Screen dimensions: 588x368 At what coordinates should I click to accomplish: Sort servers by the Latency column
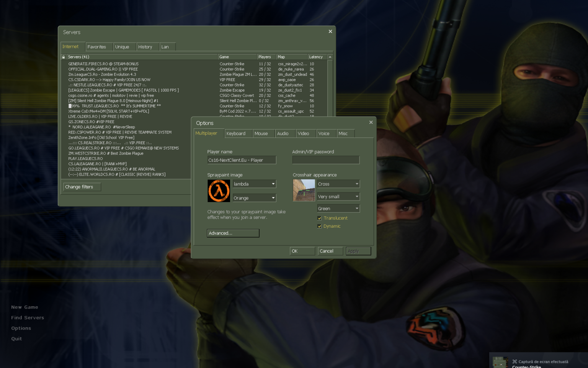click(315, 57)
